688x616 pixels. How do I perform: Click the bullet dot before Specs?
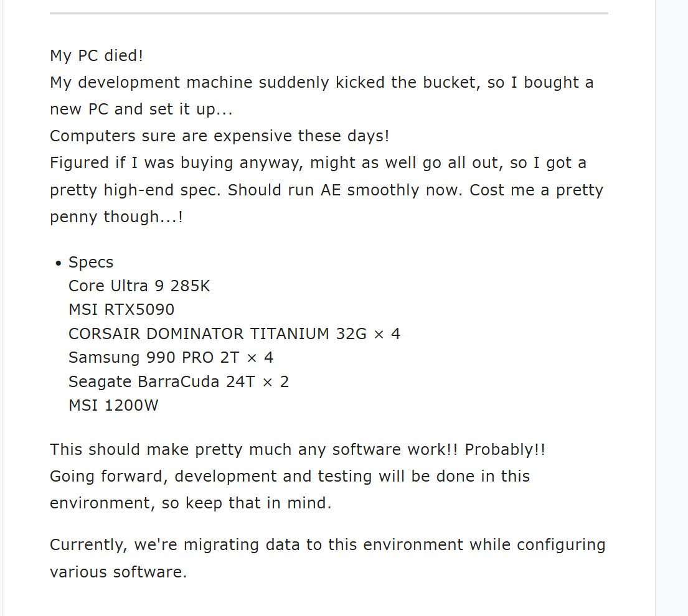pos(59,263)
